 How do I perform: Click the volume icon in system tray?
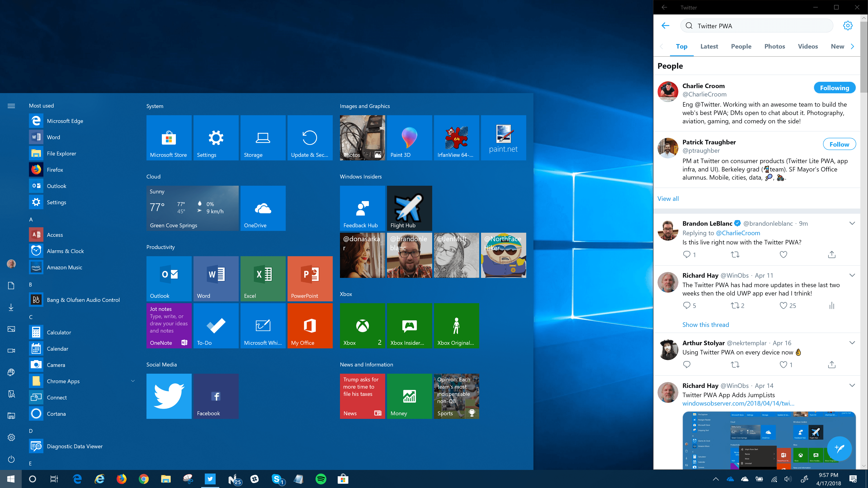coord(788,479)
